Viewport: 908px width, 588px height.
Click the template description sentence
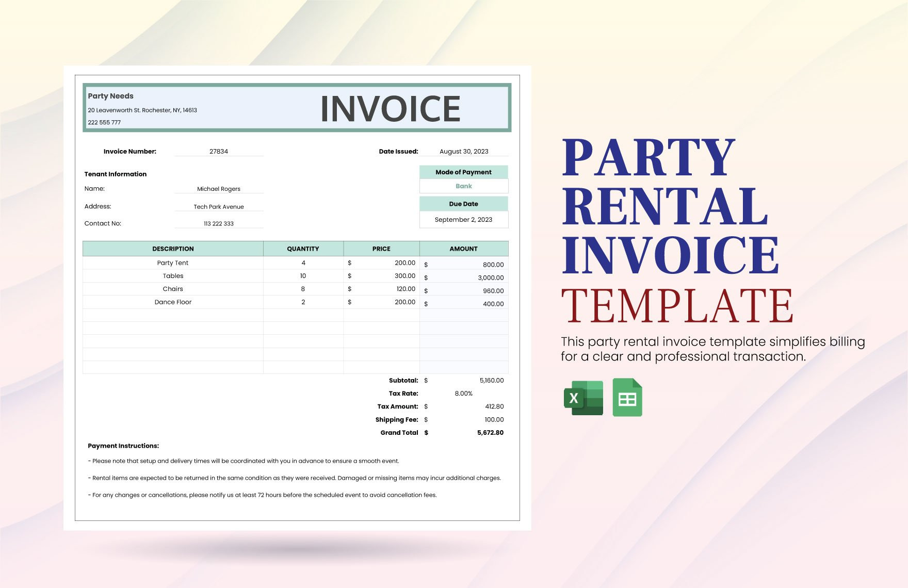coord(713,349)
